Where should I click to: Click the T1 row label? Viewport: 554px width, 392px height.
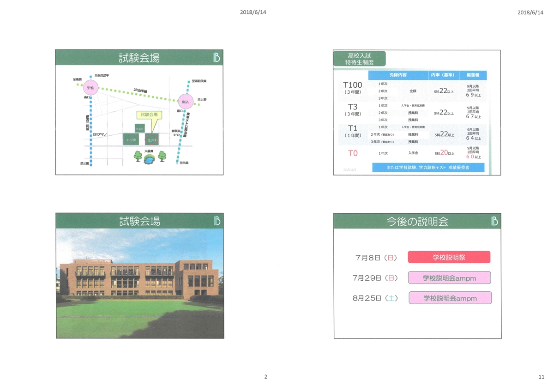352,131
